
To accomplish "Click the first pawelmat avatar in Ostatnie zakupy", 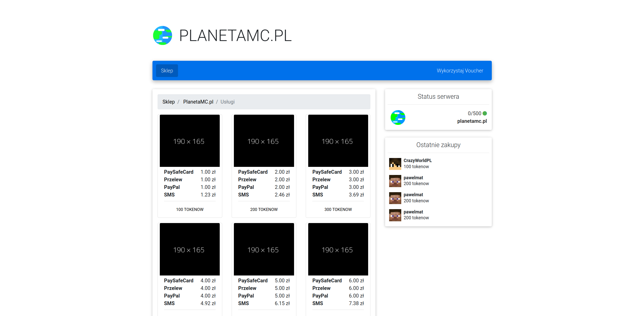I will coord(395,181).
